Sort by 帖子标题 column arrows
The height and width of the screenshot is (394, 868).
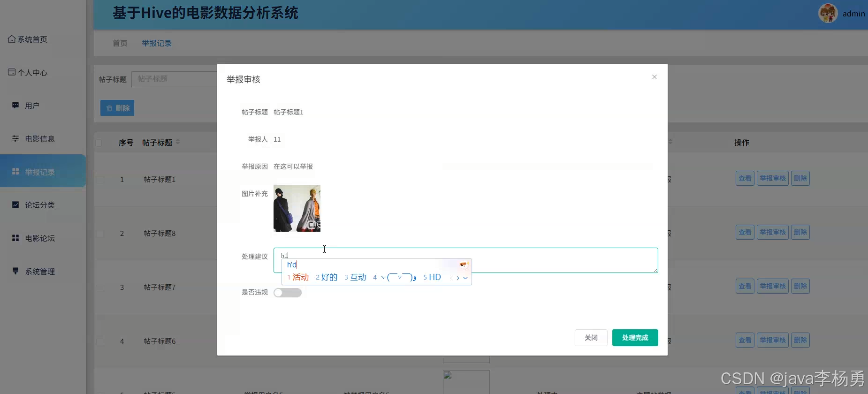click(178, 142)
